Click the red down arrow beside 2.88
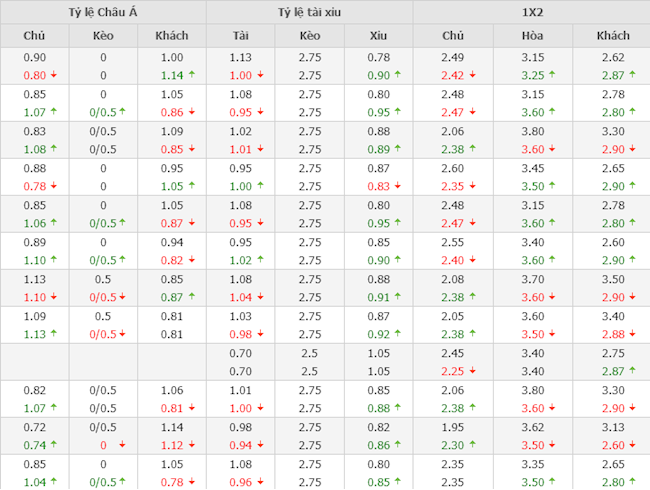The width and height of the screenshot is (650, 490). coord(632,334)
